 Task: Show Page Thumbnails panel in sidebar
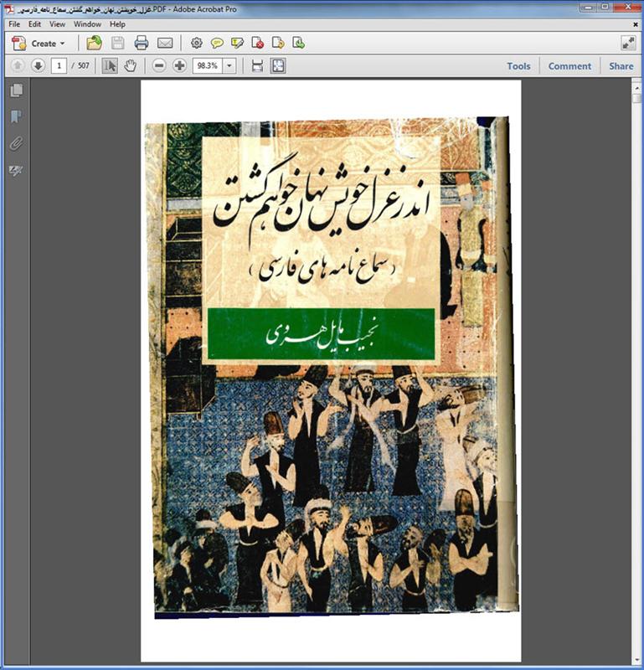[x=16, y=90]
